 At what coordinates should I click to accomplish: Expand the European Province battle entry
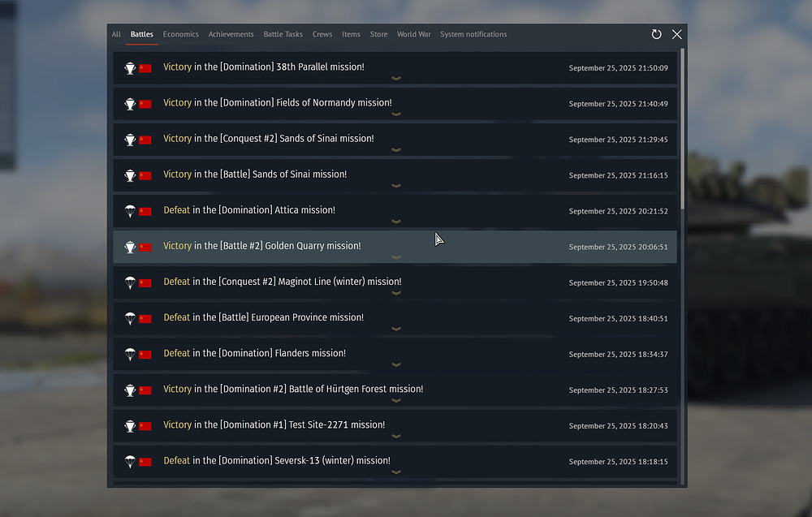396,329
